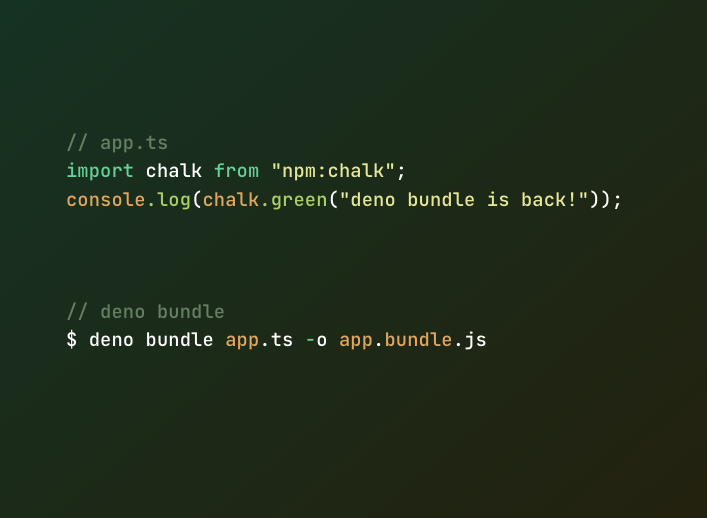This screenshot has width=707, height=518.
Task: Click the word 'back!' in the string
Action: (x=549, y=200)
